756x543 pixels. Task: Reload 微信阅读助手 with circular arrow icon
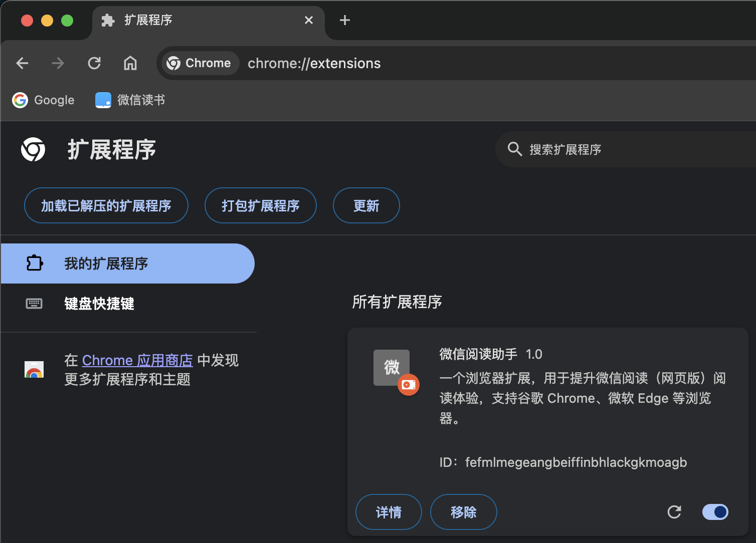click(x=674, y=512)
